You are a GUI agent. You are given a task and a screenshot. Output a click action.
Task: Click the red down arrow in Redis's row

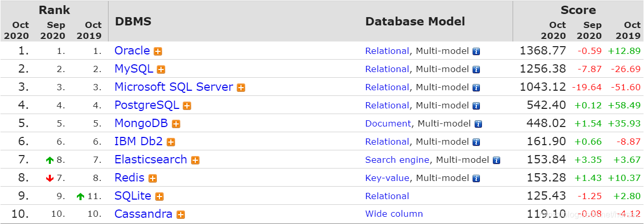[50, 178]
